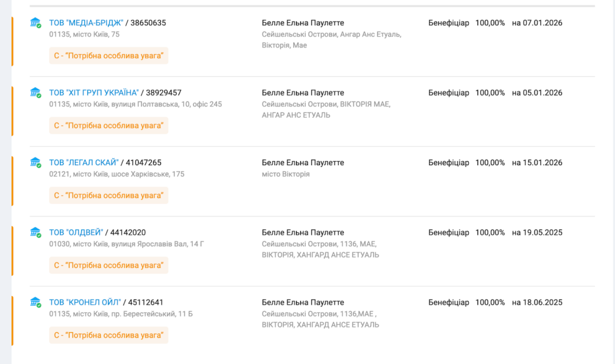Click the bank icon beside ТОВ "МЕДІА-БРІДЖ"
Screen dimensions: 615x364
pyautogui.click(x=35, y=23)
